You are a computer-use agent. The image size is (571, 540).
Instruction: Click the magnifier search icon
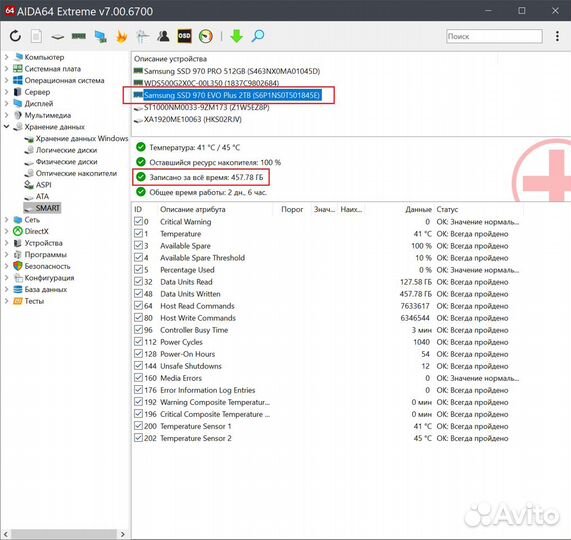(258, 36)
